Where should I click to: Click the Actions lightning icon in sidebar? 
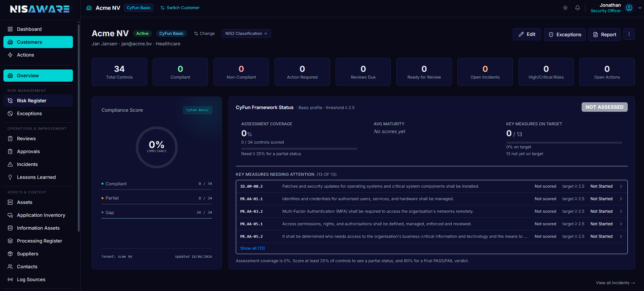tap(10, 55)
